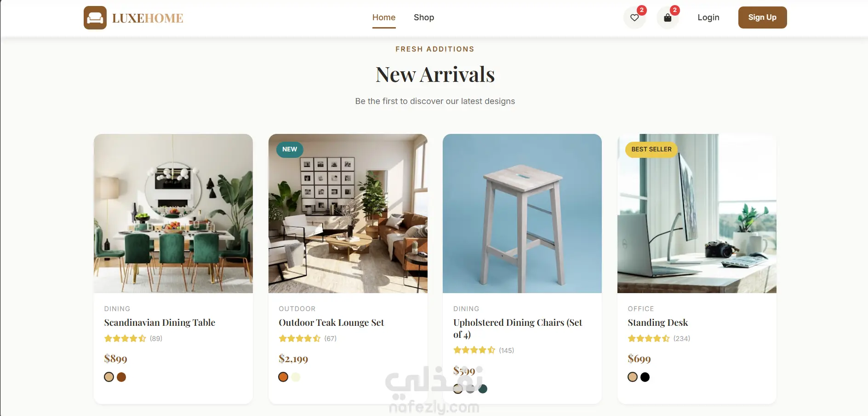This screenshot has height=416, width=868.
Task: Click the star rating of Standing Desk
Action: pyautogui.click(x=649, y=338)
